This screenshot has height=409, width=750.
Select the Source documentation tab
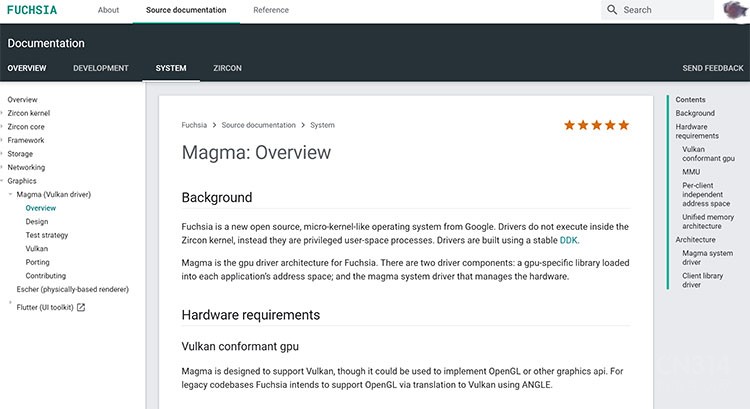(x=186, y=10)
